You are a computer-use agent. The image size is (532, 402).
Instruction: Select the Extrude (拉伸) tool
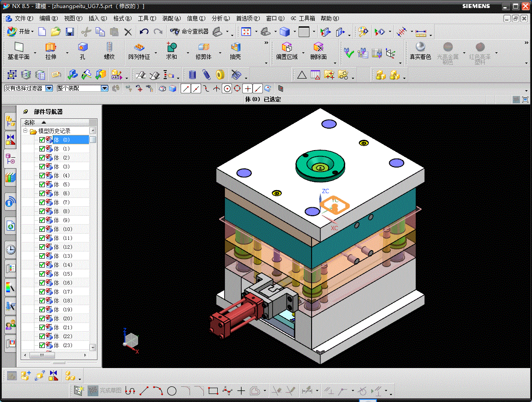[x=51, y=51]
